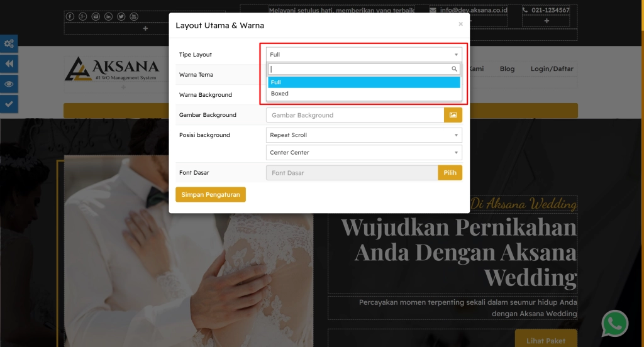Open the Twitter social icon

[121, 16]
